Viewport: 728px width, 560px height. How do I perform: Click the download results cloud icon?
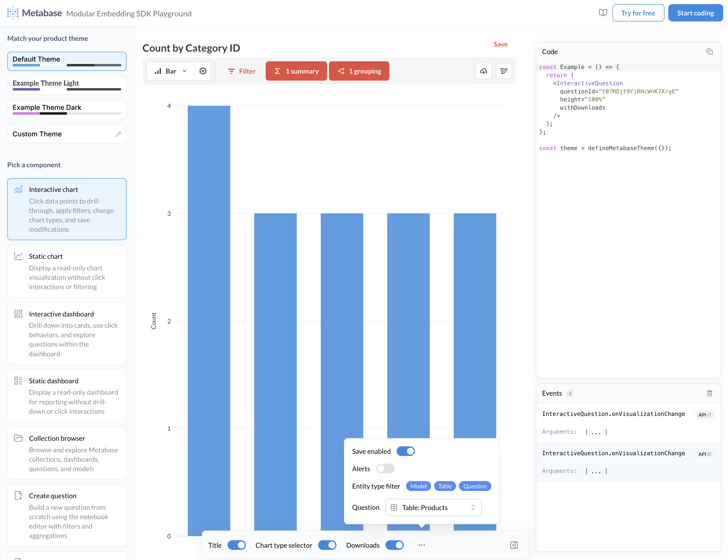pos(484,71)
